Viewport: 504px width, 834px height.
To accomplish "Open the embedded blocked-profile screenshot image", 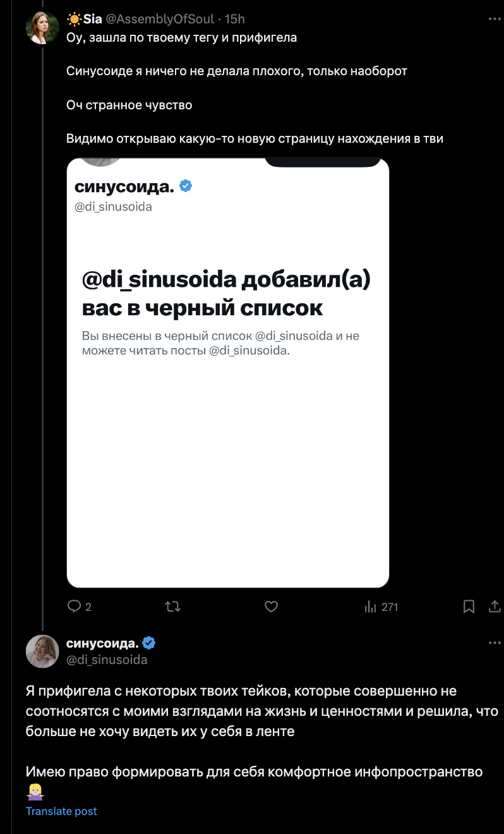I will tap(227, 373).
